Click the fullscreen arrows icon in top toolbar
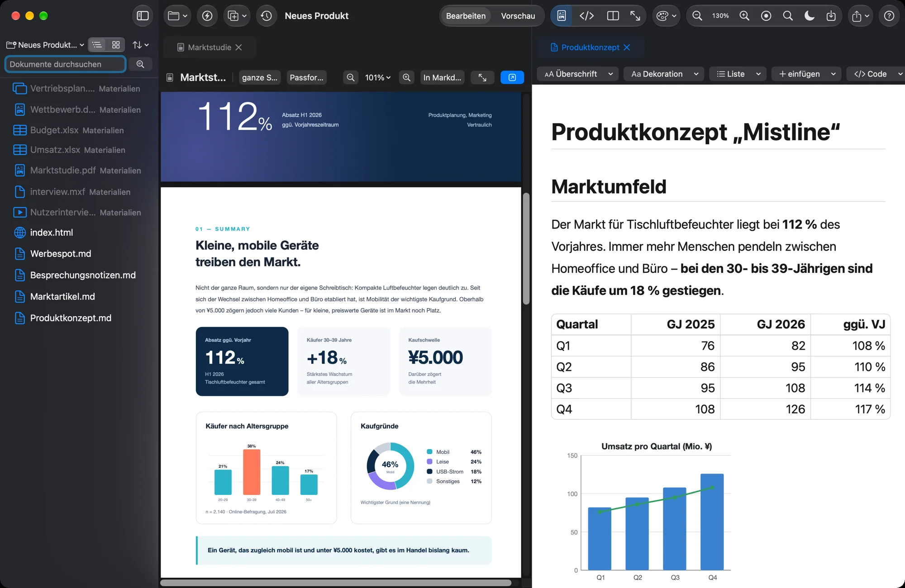905x588 pixels. (x=635, y=16)
